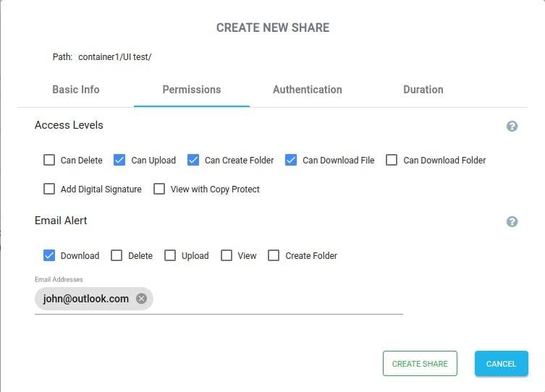Enable the Can Delete checkbox
545x392 pixels.
tap(49, 161)
